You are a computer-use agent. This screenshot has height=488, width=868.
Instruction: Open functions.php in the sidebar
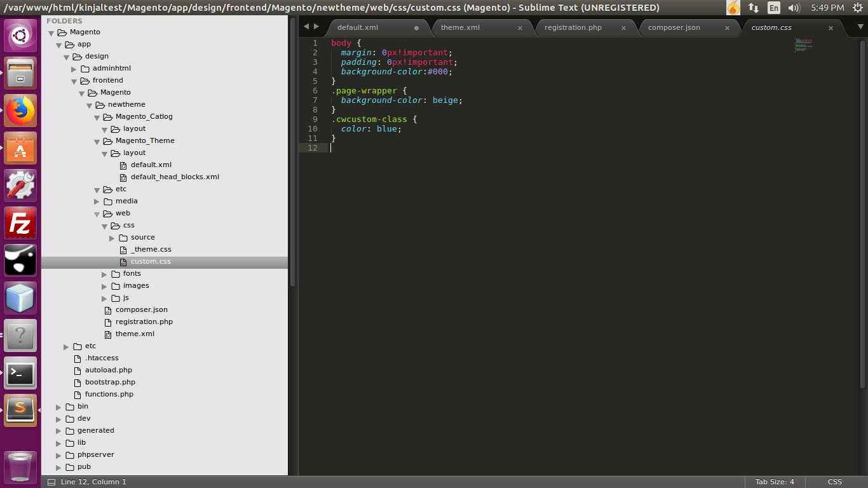click(x=109, y=394)
